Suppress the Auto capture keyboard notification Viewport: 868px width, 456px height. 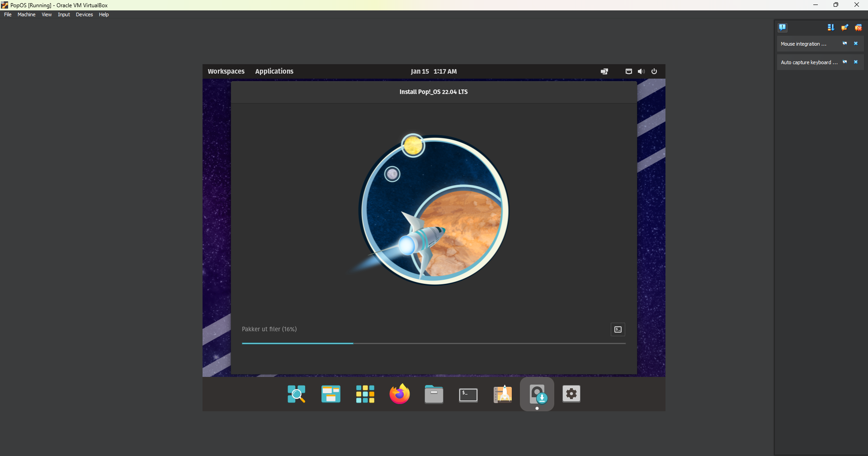(x=844, y=62)
